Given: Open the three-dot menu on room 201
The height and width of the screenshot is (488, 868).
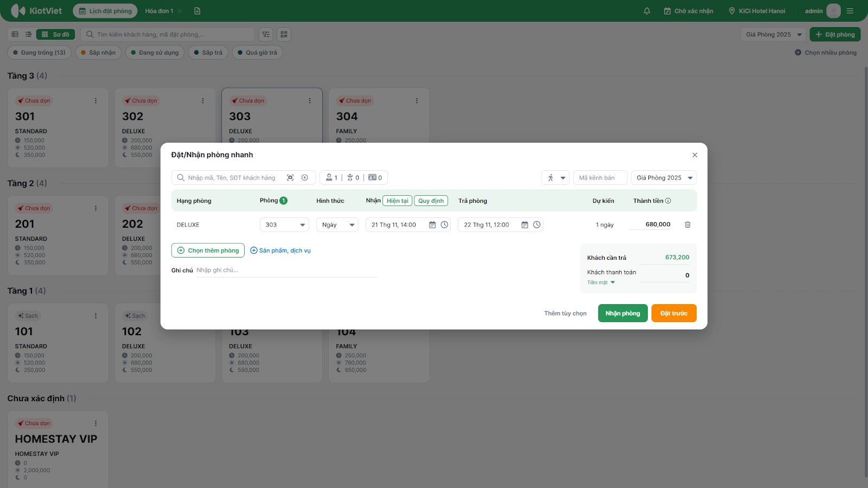Looking at the screenshot, I should [95, 208].
